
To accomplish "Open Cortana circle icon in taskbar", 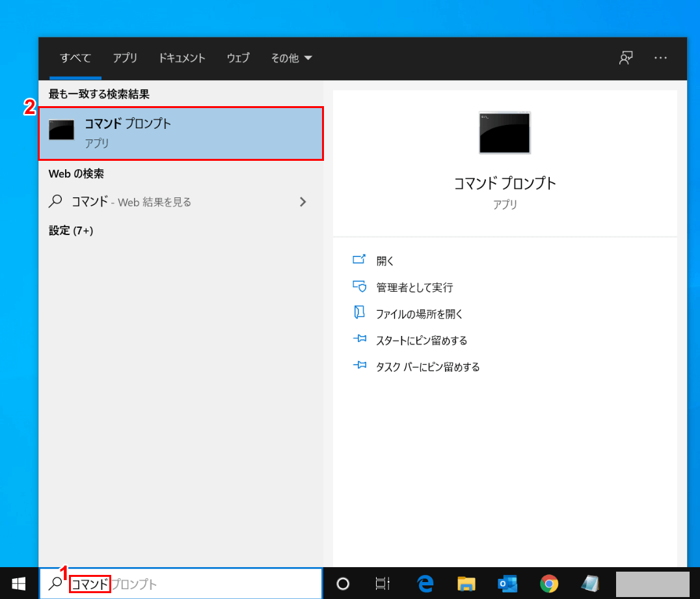I will [x=343, y=583].
